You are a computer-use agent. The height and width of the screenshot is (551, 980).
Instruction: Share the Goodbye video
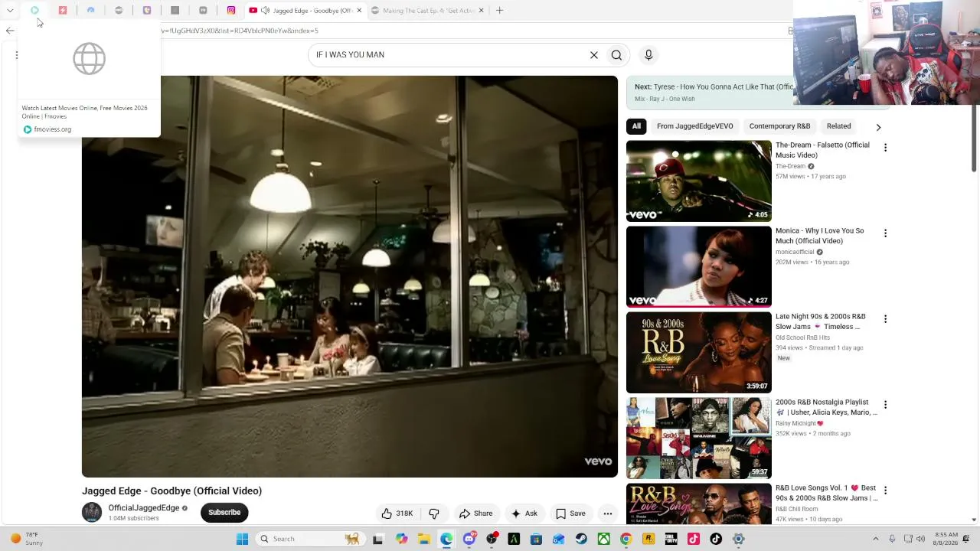475,514
